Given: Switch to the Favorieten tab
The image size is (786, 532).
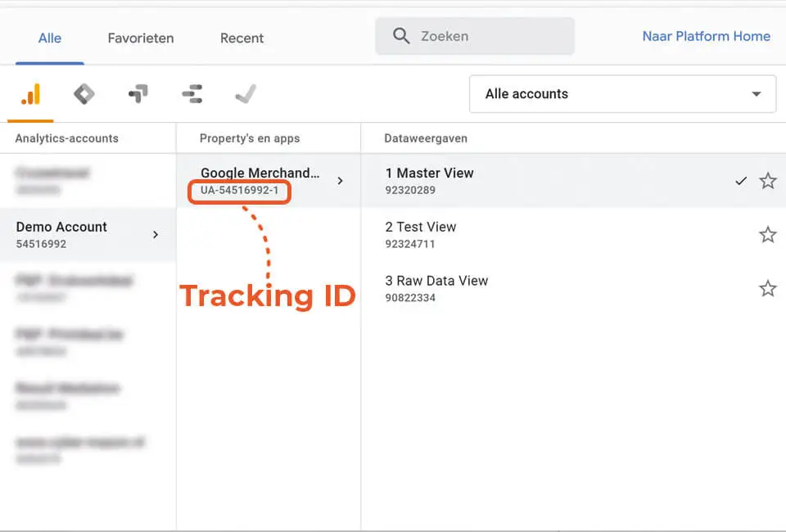Looking at the screenshot, I should pyautogui.click(x=141, y=38).
